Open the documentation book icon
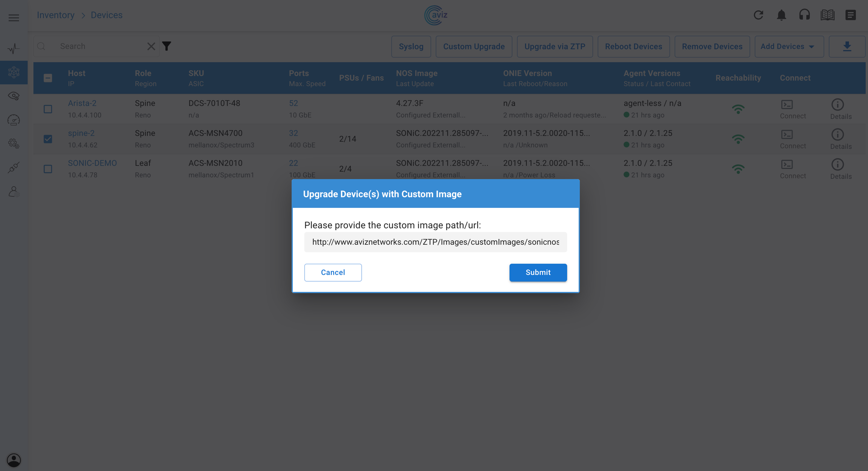Image resolution: width=868 pixels, height=471 pixels. pos(827,15)
